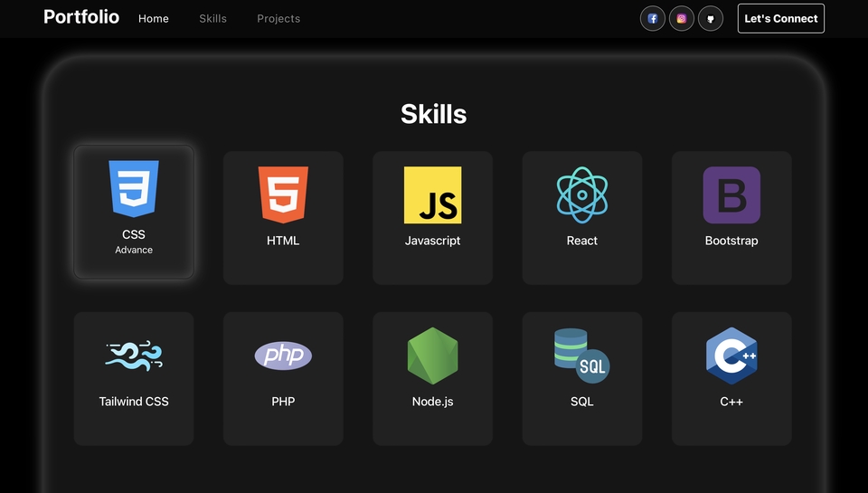Click the SQL database logo

click(582, 356)
